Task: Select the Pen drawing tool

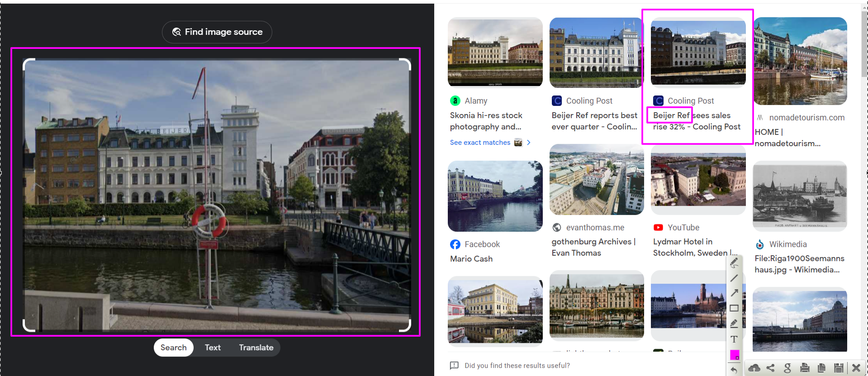Action: pos(734,263)
